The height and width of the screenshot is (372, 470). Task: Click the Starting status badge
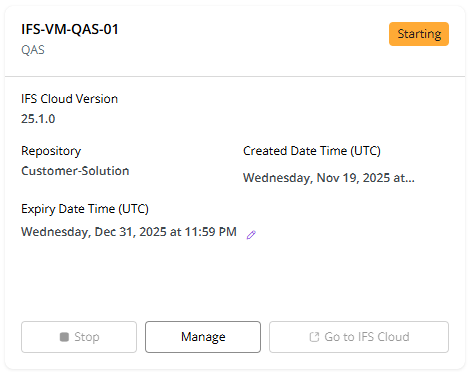pos(419,34)
